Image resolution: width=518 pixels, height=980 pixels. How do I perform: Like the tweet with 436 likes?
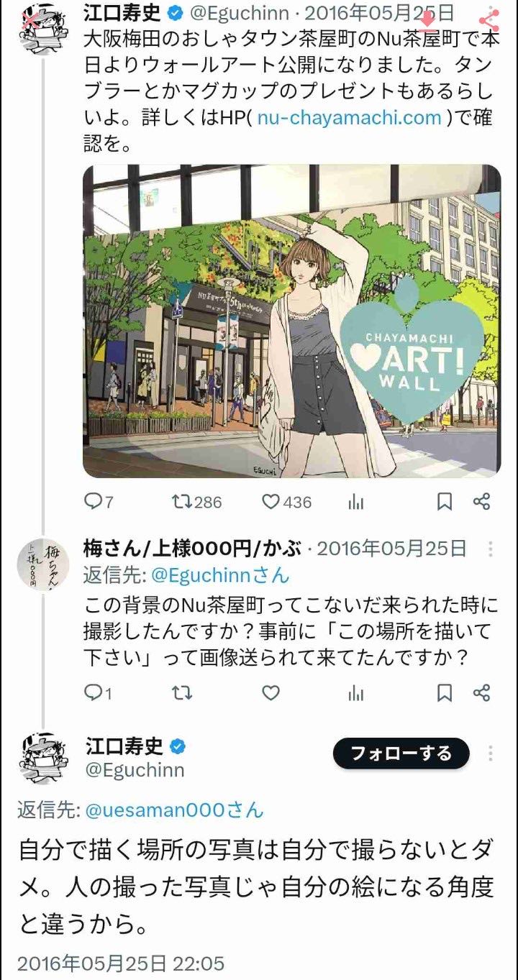pyautogui.click(x=286, y=502)
